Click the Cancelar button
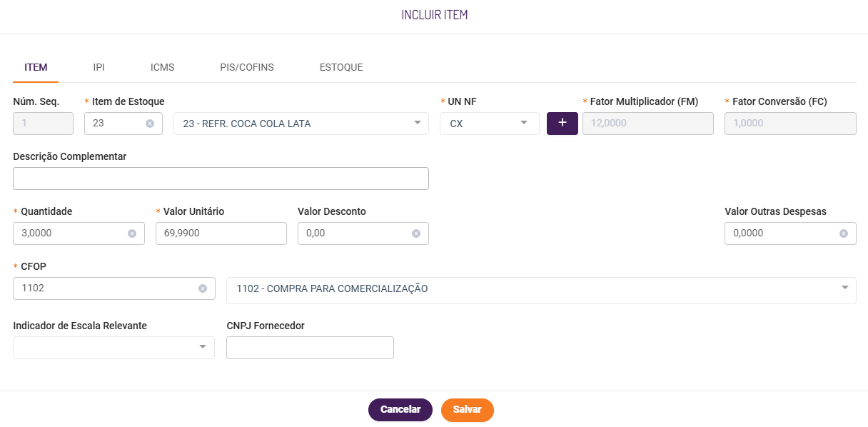This screenshot has width=868, height=427. 400,410
